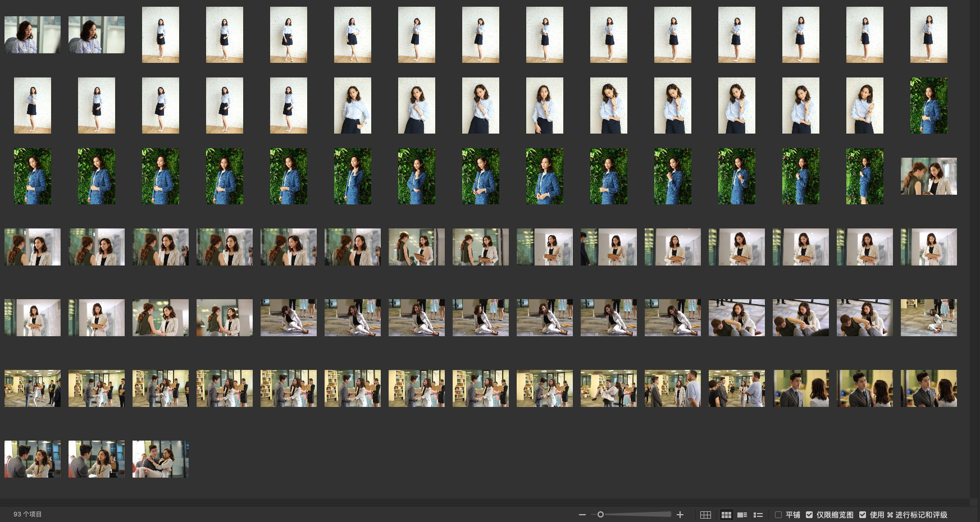
Task: Select the first thumbnail in the fourth row
Action: 33,247
